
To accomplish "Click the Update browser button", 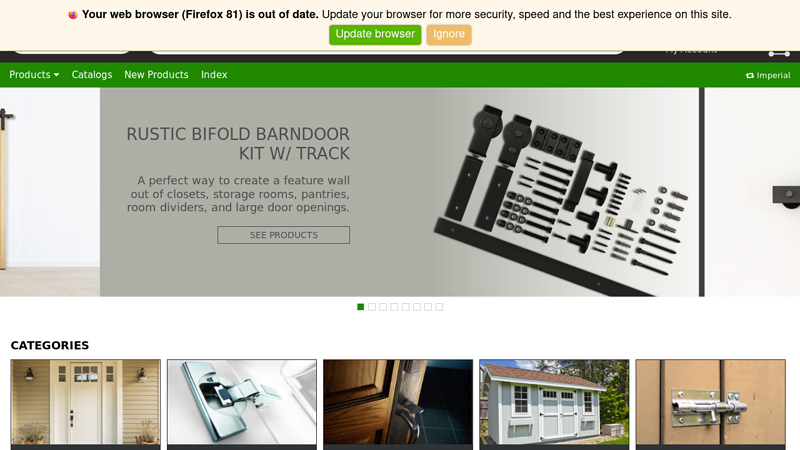I will [375, 35].
